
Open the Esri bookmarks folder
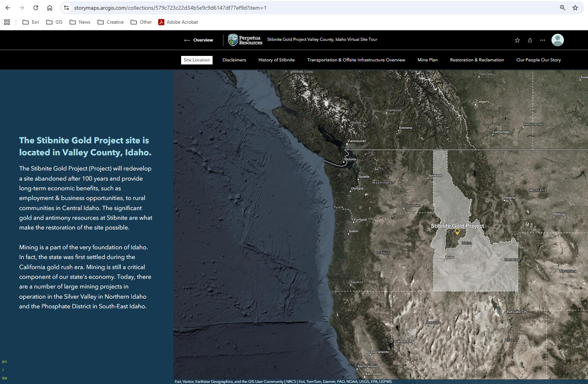point(31,22)
